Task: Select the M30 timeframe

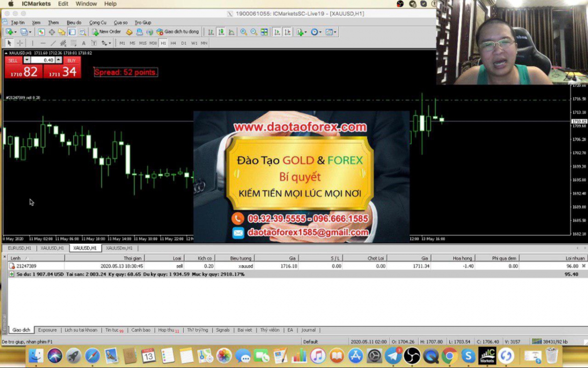Action: 153,43
